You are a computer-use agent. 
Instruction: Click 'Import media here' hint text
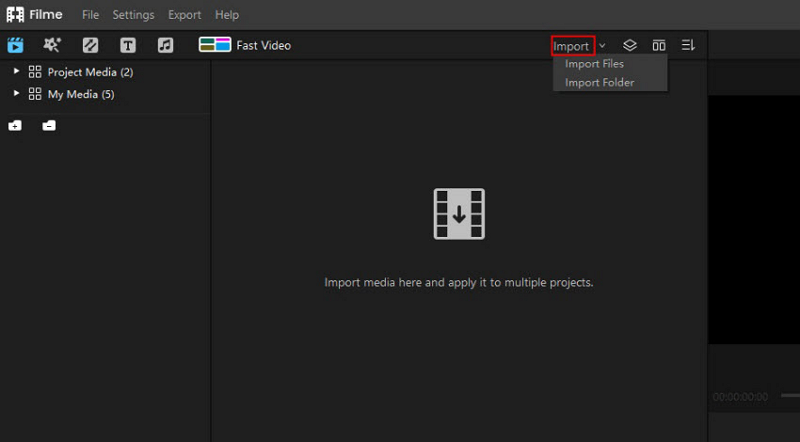[459, 282]
